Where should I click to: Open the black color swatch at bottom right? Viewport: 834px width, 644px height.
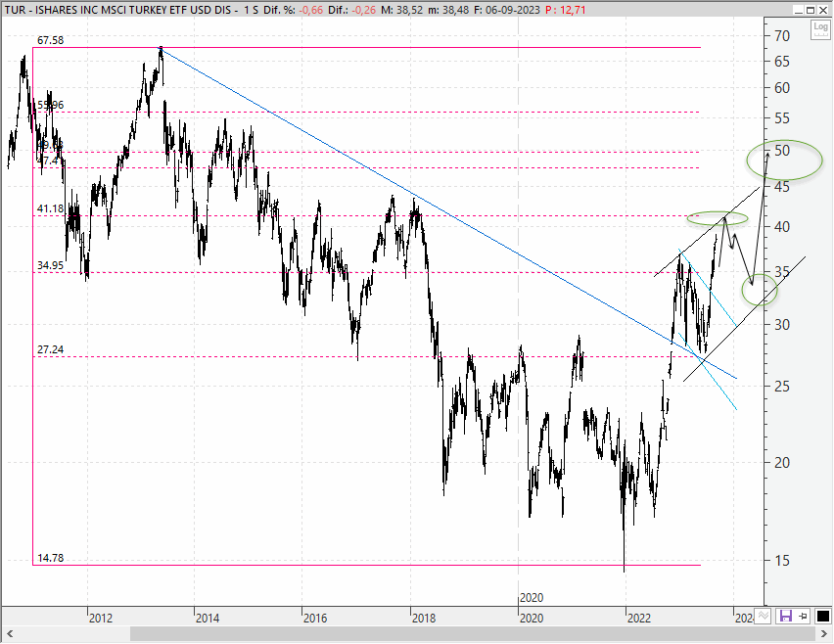click(x=822, y=617)
